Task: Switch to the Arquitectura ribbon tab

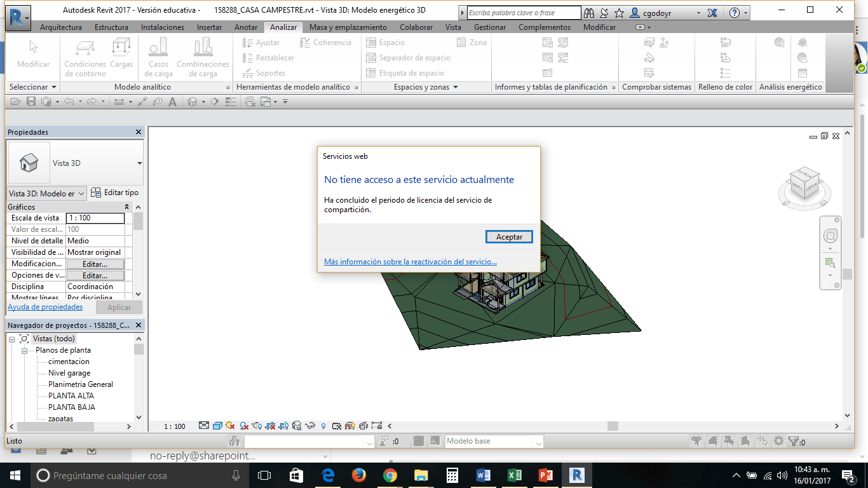Action: pyautogui.click(x=61, y=27)
